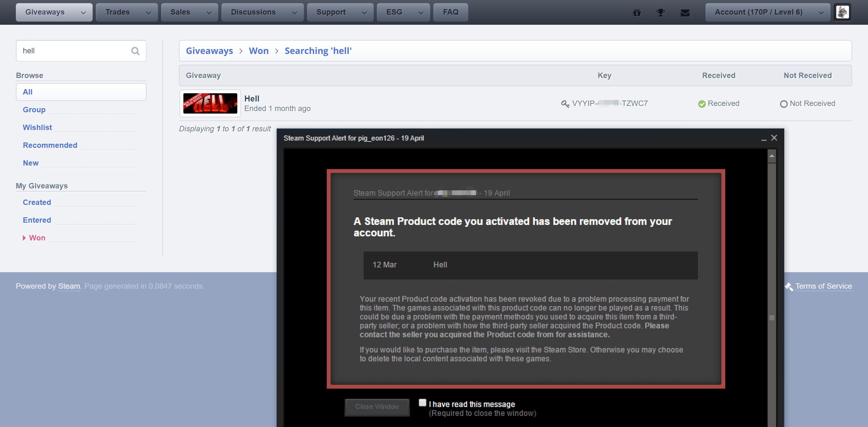Open Entered under My Giveaways
The image size is (868, 427).
point(37,220)
